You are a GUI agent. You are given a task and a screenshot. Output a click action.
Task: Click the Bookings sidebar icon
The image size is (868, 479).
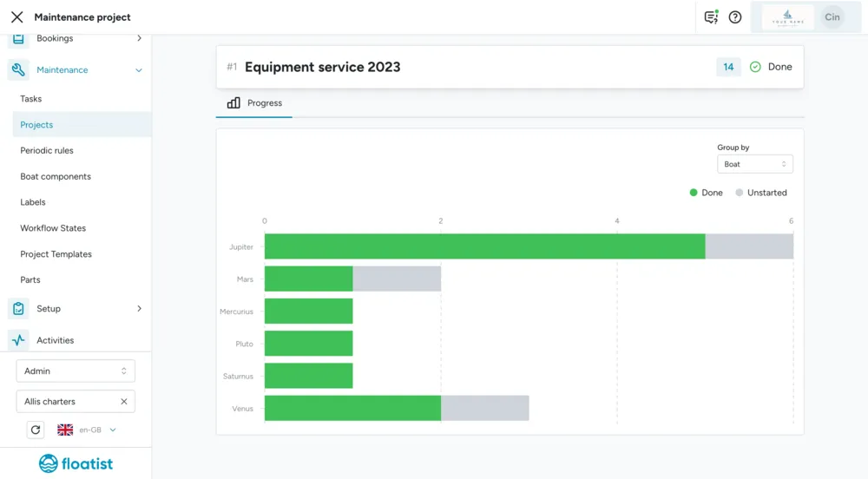click(x=18, y=38)
